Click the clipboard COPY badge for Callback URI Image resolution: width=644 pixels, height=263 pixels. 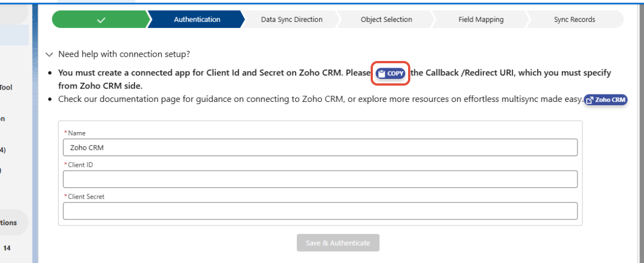coord(391,73)
